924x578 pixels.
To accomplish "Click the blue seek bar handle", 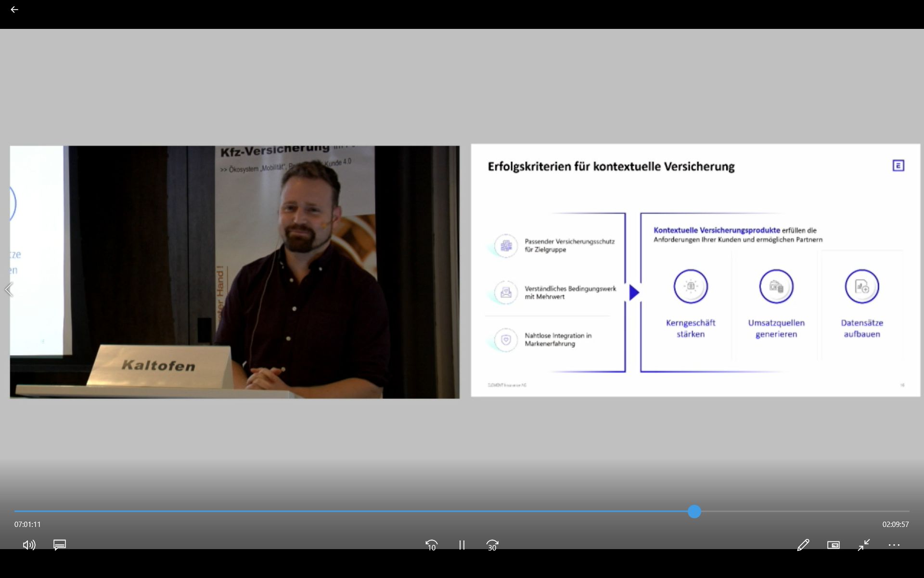I will tap(694, 512).
